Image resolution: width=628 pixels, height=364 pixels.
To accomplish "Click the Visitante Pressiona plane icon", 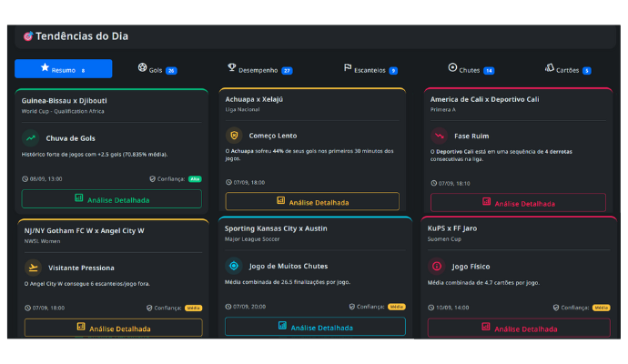I will [34, 268].
